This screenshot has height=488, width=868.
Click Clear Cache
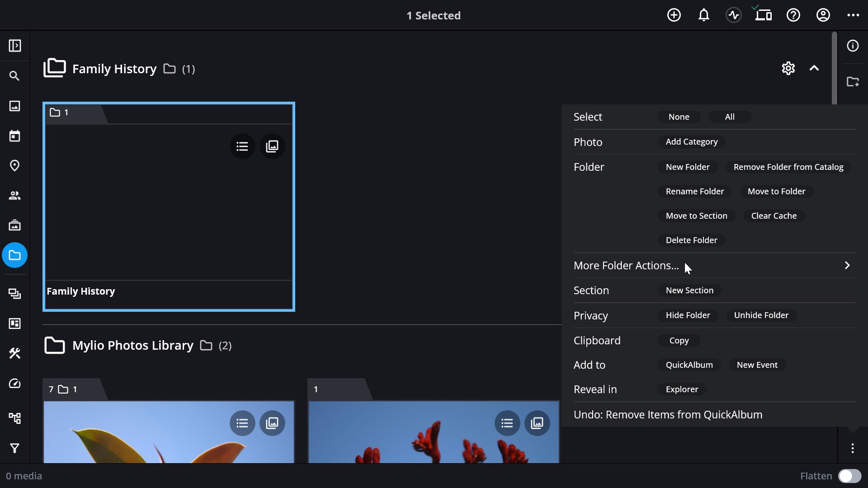pos(774,216)
